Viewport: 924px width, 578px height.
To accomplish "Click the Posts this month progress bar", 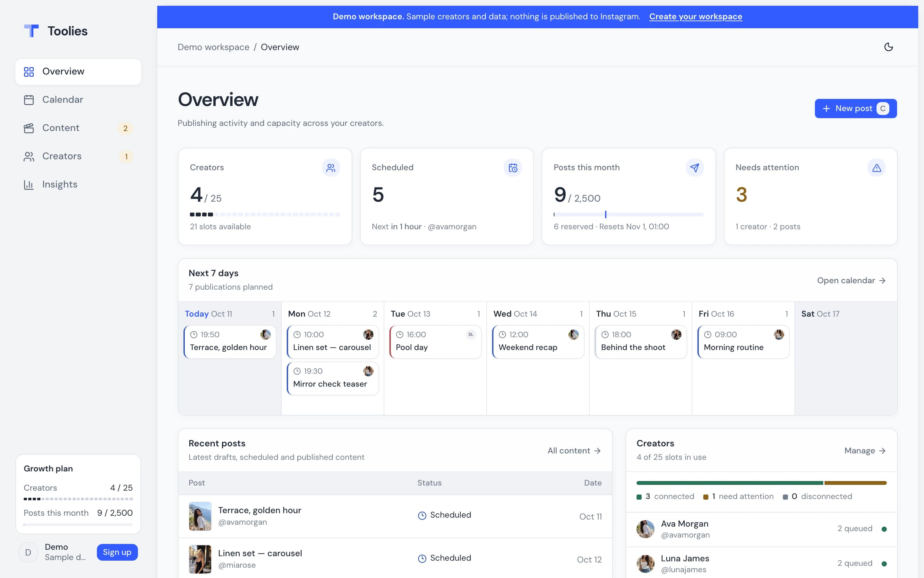I will [x=629, y=215].
